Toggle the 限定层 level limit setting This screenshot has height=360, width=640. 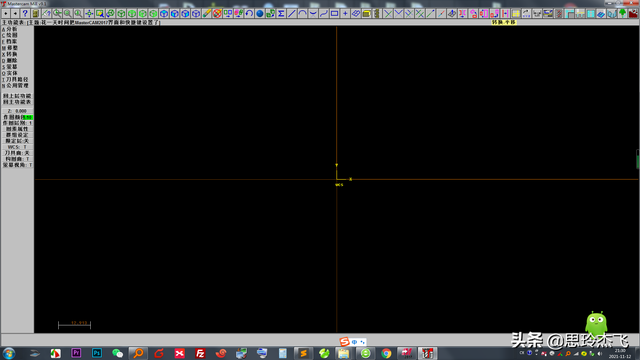coord(17,141)
